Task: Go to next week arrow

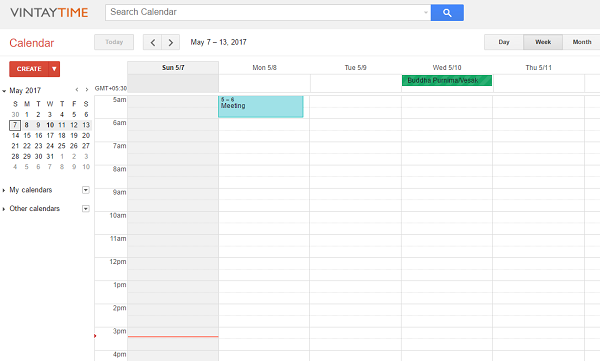Action: (171, 42)
